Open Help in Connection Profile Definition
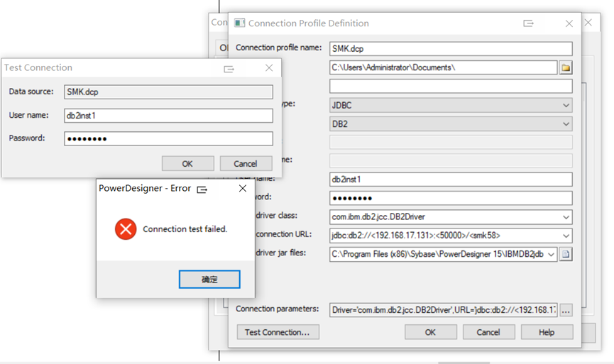 click(547, 332)
